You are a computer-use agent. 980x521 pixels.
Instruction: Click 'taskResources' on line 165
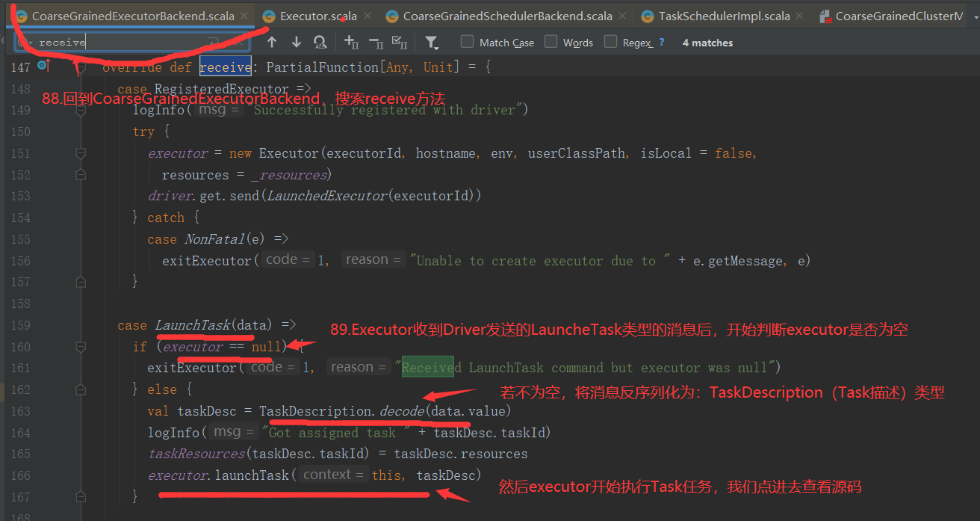click(196, 454)
